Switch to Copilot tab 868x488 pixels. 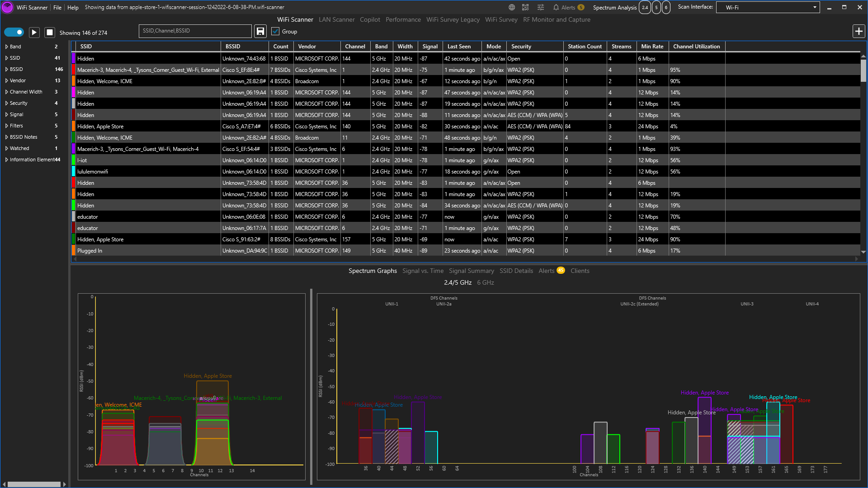point(370,19)
